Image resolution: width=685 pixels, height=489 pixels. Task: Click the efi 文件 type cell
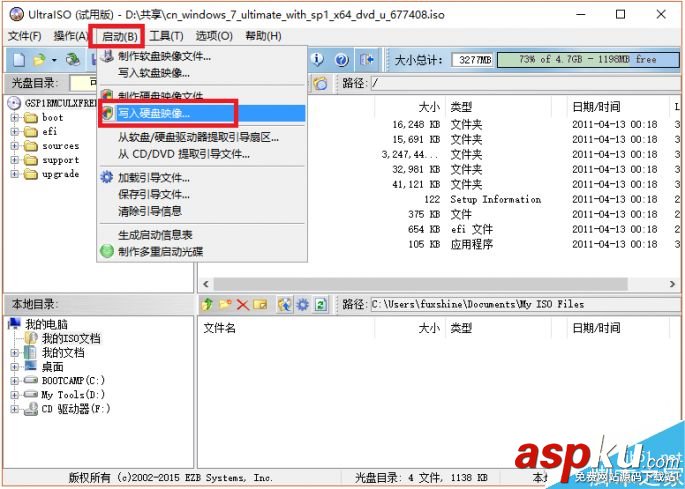pyautogui.click(x=472, y=229)
